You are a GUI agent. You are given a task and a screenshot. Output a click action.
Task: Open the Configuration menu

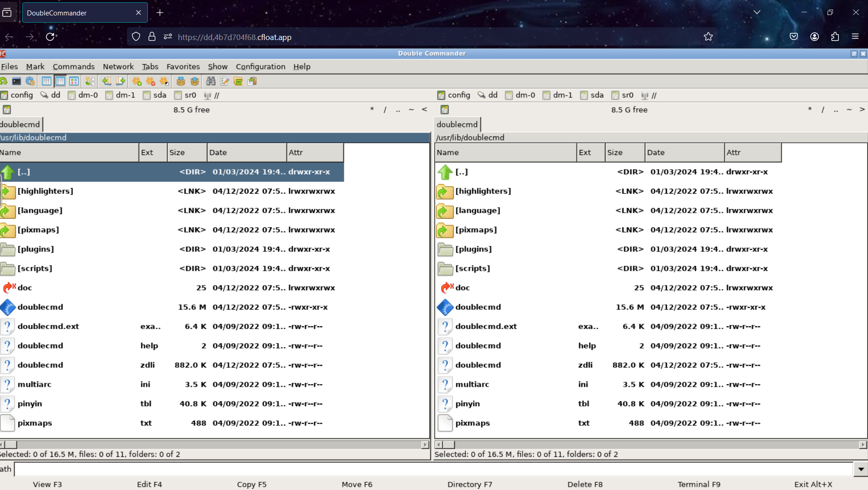click(x=261, y=66)
